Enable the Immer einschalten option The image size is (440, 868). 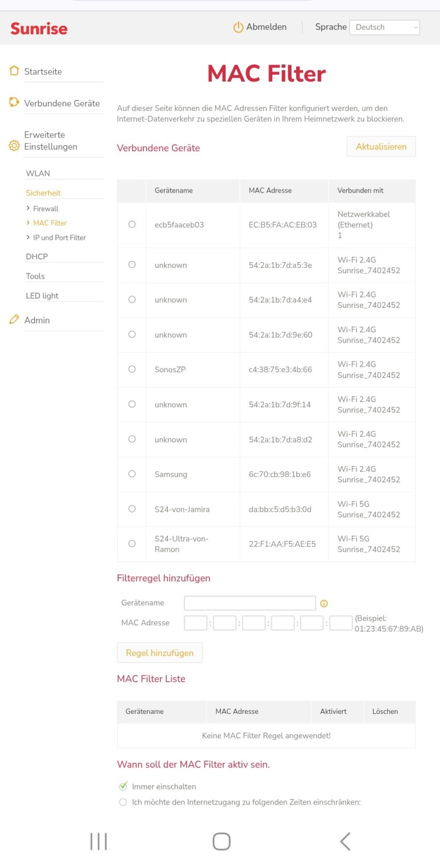point(123,786)
